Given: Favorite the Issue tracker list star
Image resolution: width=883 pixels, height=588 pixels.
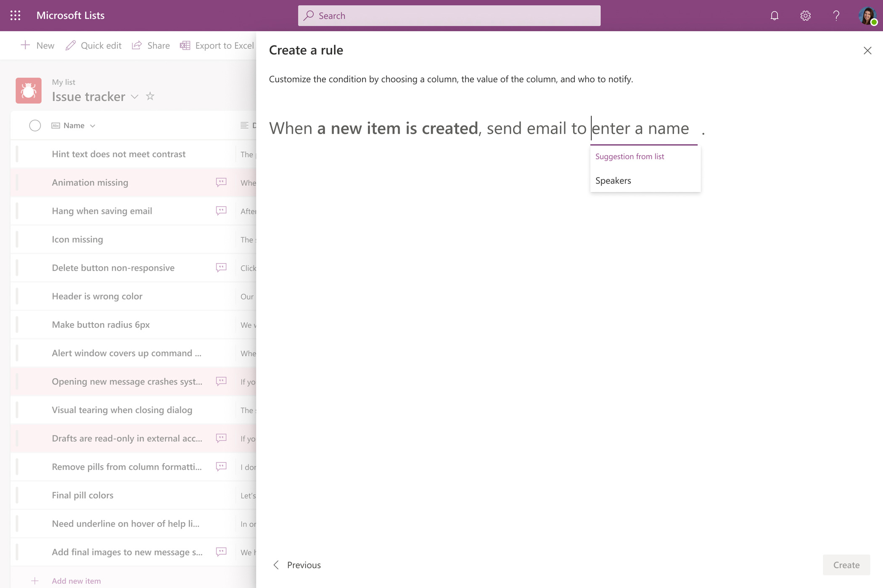Looking at the screenshot, I should click(150, 96).
